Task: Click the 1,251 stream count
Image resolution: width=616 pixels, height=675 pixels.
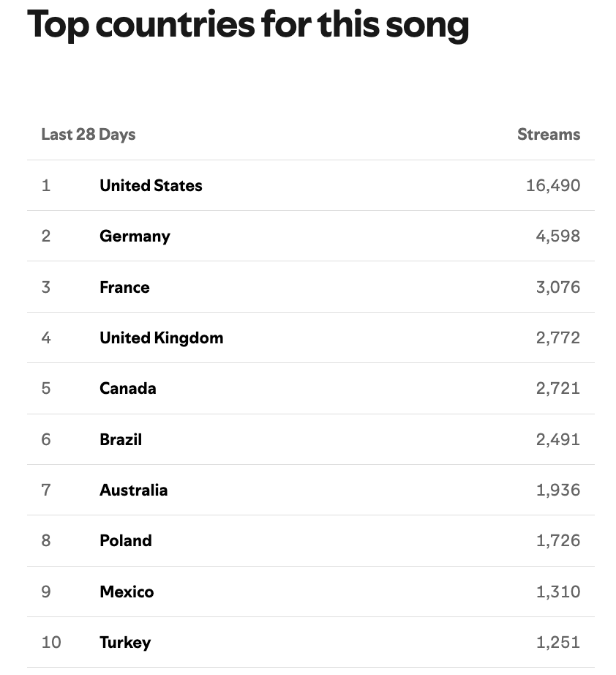Action: (557, 642)
